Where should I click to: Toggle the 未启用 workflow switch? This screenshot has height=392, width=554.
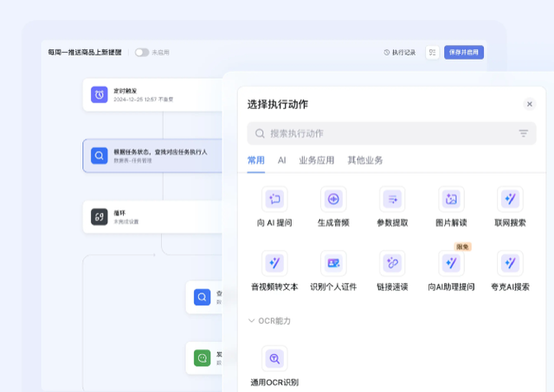pos(142,53)
